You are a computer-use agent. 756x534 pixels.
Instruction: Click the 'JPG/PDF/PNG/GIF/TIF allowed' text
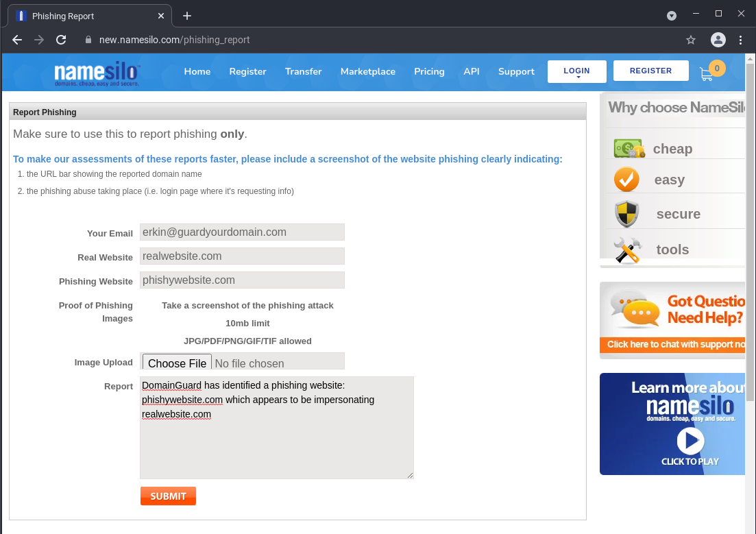click(x=247, y=341)
